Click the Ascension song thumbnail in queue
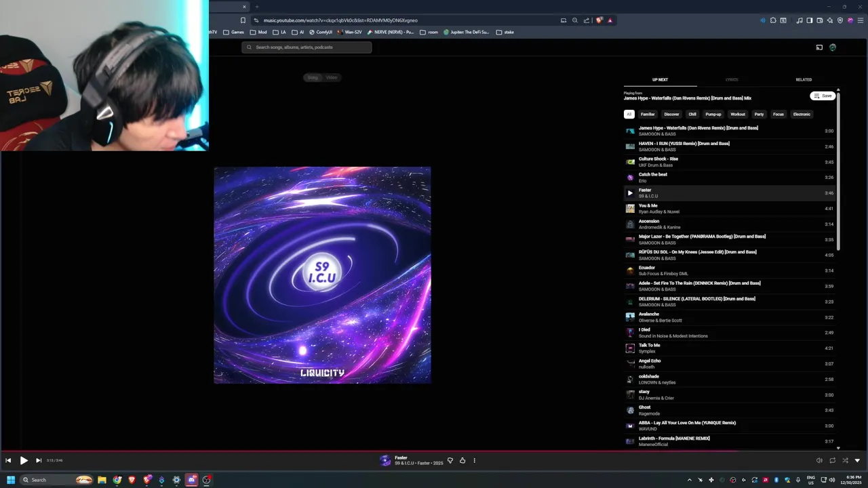 point(630,224)
